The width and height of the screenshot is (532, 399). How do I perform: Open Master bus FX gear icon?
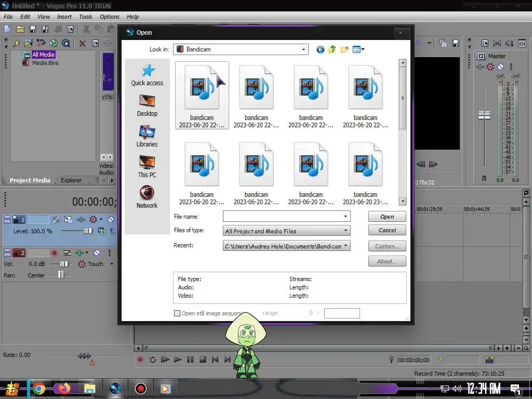490,67
